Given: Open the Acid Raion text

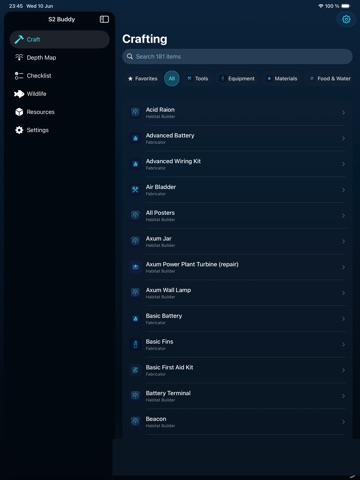Looking at the screenshot, I should (x=160, y=110).
